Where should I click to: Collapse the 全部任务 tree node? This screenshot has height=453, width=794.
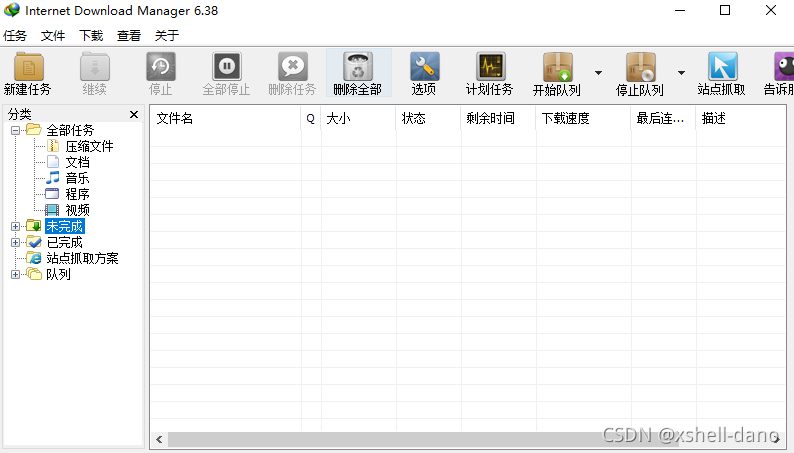click(15, 131)
